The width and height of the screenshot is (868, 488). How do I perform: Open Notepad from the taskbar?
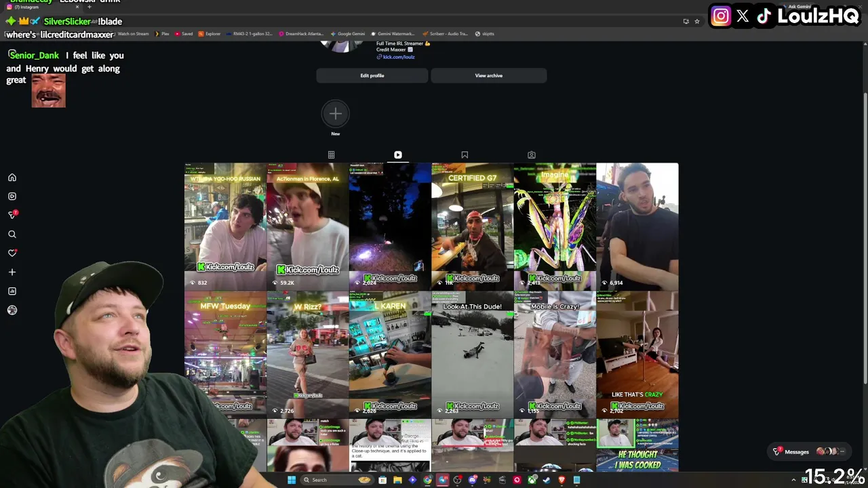(576, 480)
